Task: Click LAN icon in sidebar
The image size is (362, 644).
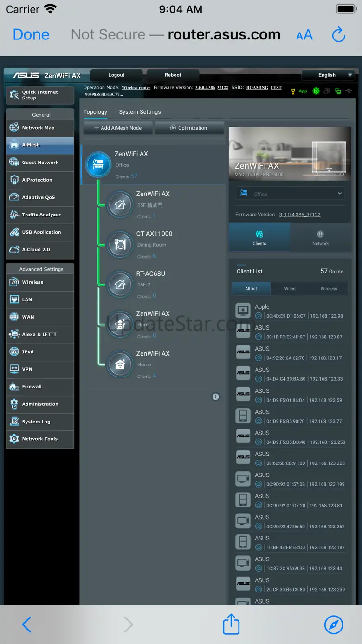Action: [14, 299]
